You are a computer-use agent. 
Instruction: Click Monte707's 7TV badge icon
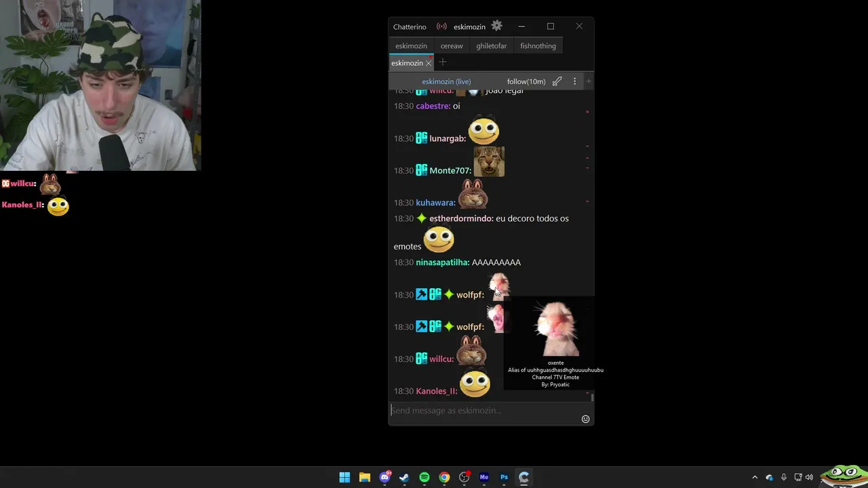point(421,171)
